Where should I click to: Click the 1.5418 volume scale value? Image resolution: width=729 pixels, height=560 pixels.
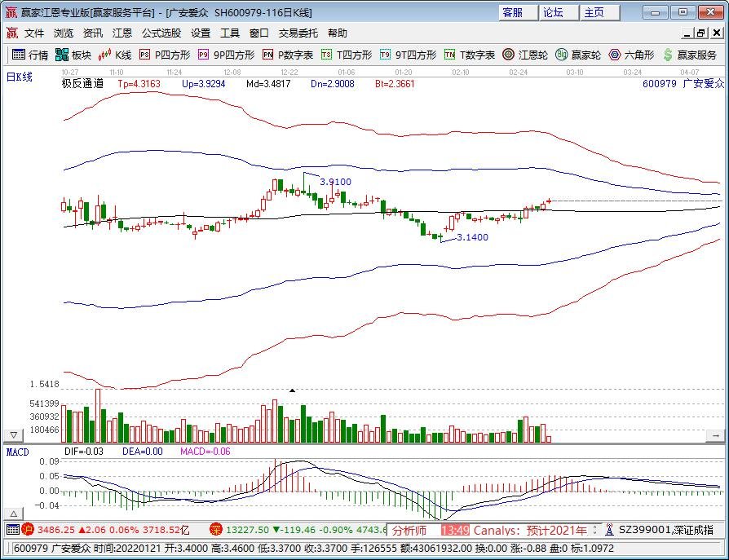(45, 384)
